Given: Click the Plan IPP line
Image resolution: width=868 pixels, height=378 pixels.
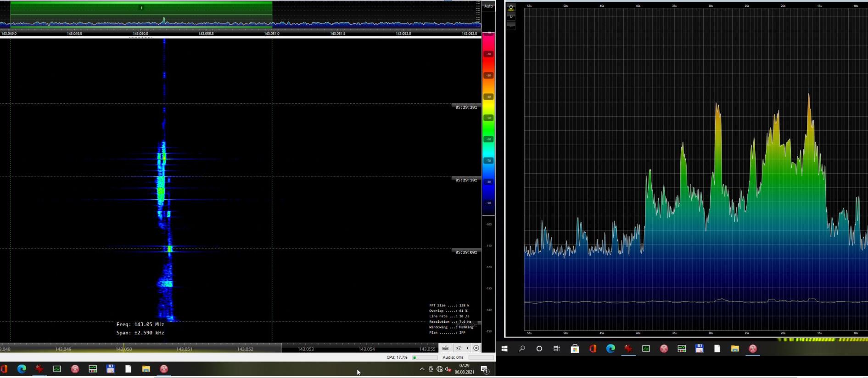Looking at the screenshot, I should (447, 333).
